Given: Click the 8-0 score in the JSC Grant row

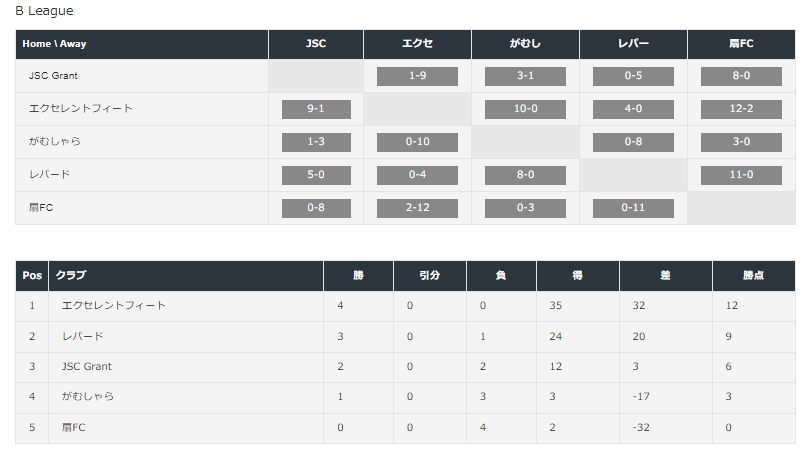Looking at the screenshot, I should coord(741,76).
